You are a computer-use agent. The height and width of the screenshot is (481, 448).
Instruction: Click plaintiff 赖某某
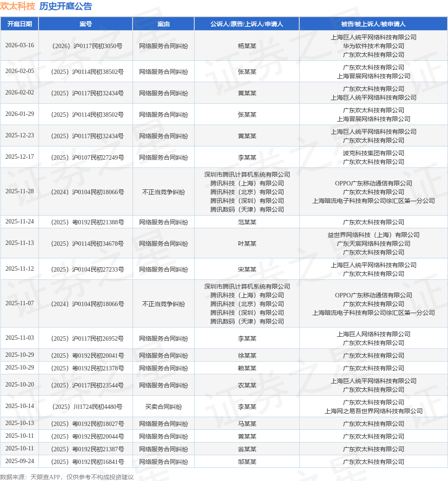coord(247,368)
